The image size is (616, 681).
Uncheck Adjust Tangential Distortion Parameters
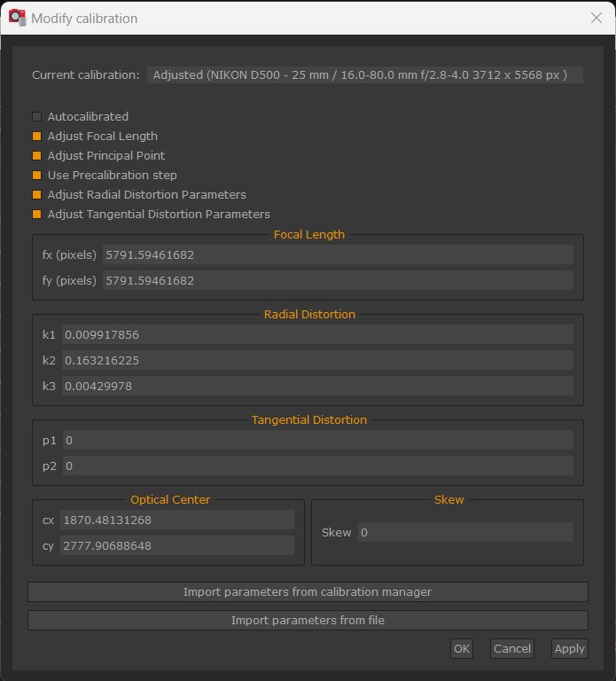point(37,214)
